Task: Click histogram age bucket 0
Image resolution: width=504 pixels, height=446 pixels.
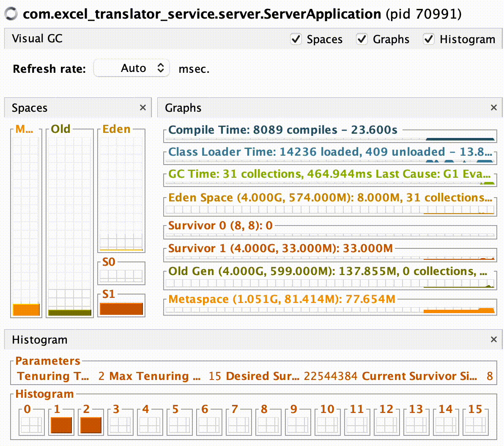Action: [x=31, y=422]
